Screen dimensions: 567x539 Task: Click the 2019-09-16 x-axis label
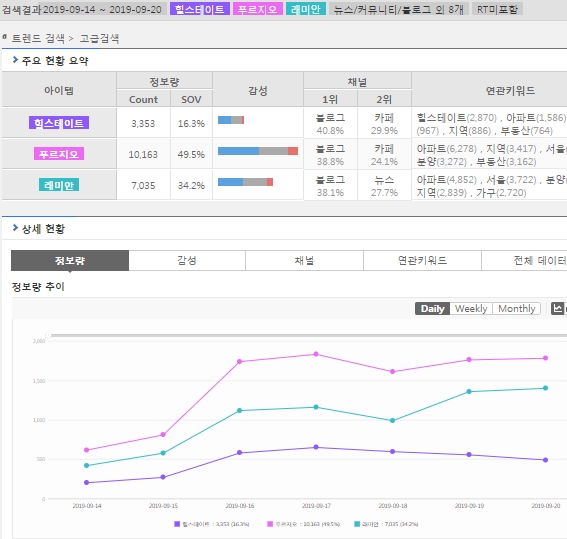click(240, 505)
